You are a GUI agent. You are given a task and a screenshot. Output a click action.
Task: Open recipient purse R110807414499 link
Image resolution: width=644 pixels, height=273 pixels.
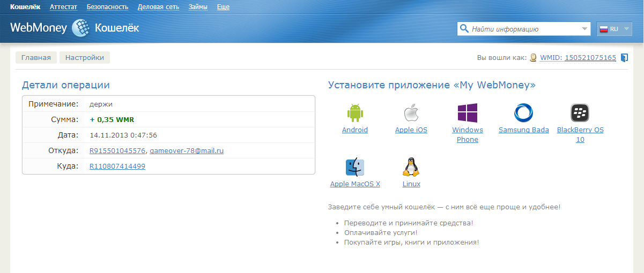coord(117,166)
